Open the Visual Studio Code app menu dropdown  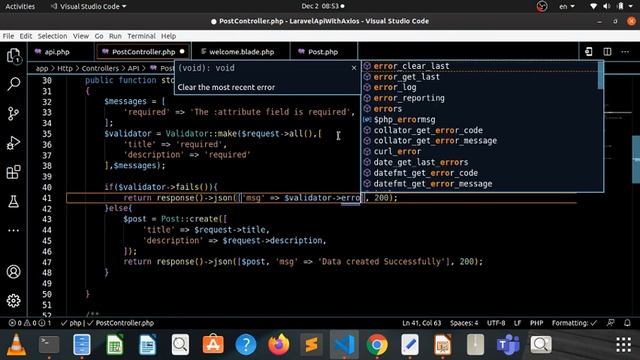coord(89,6)
